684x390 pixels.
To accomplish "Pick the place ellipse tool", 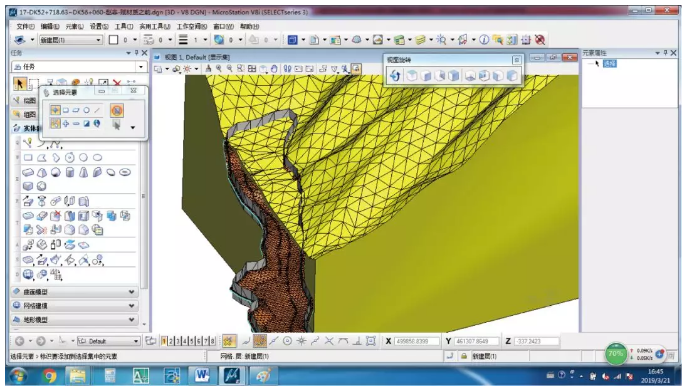I will 97,157.
